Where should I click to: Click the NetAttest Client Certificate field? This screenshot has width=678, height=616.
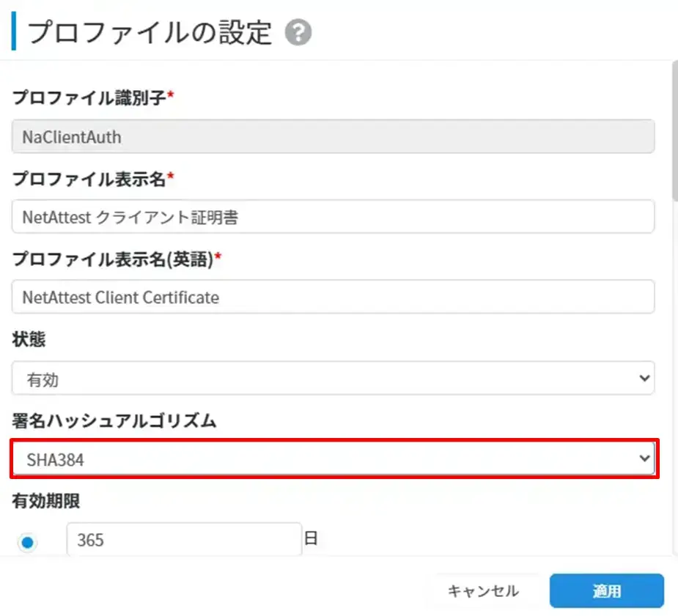(x=333, y=297)
